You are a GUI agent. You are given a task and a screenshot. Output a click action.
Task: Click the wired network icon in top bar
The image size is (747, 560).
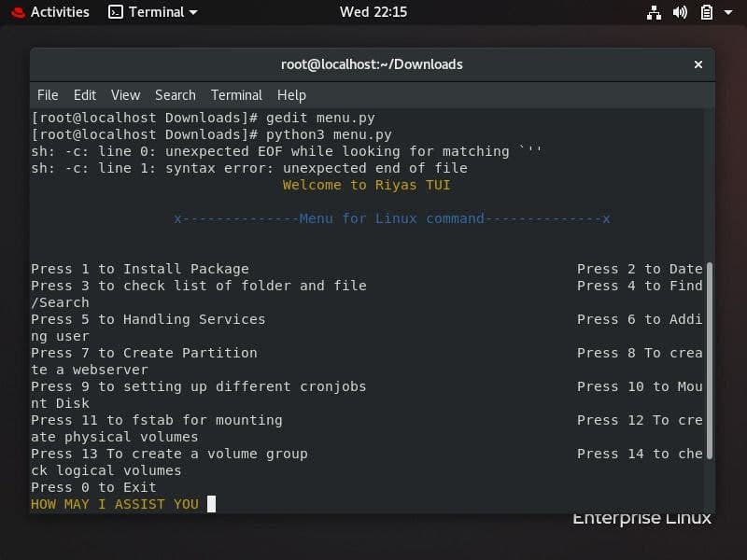pos(654,12)
